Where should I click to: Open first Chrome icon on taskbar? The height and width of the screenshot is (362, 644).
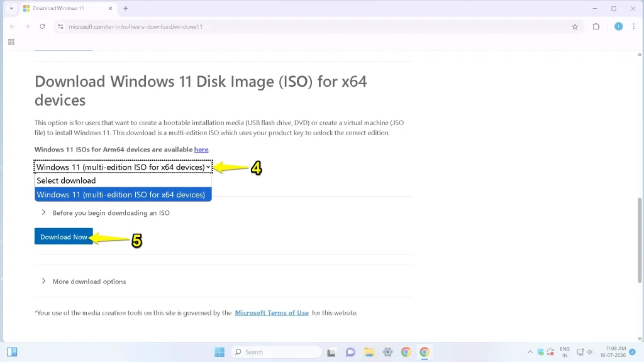(x=406, y=352)
